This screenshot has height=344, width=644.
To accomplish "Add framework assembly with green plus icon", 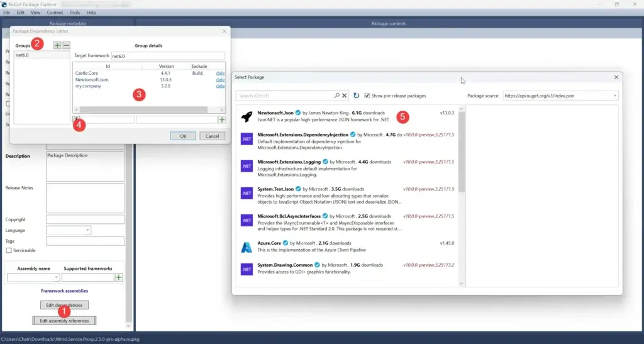I will (119, 277).
